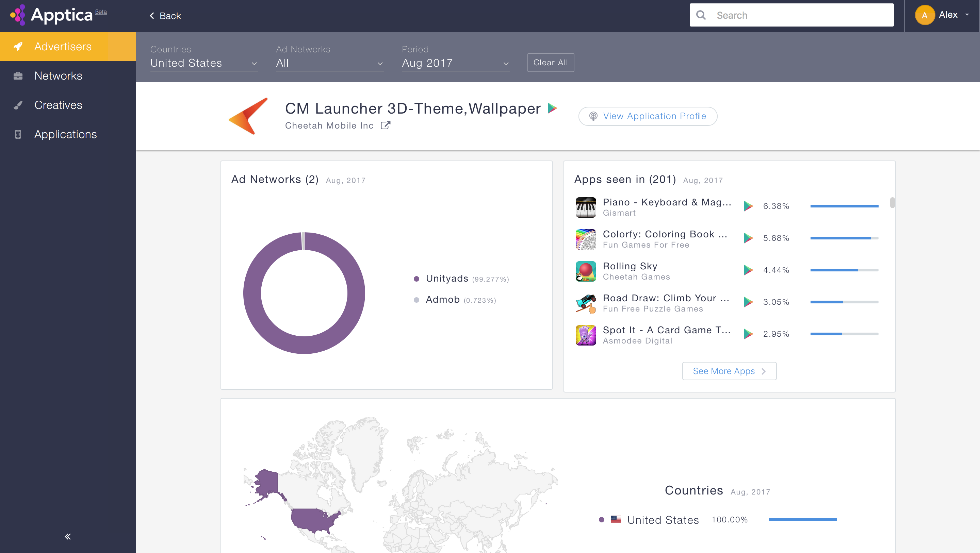Click the Rolling Sky app icon
The height and width of the screenshot is (553, 980).
586,271
